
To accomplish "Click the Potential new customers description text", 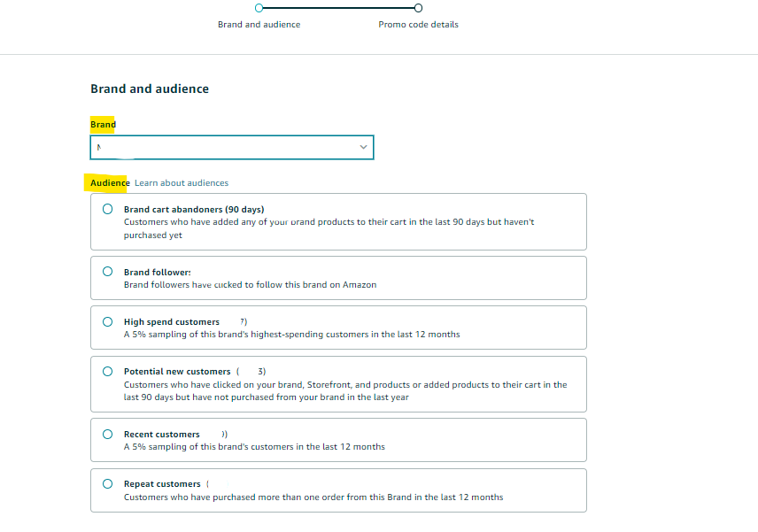I will tap(345, 391).
